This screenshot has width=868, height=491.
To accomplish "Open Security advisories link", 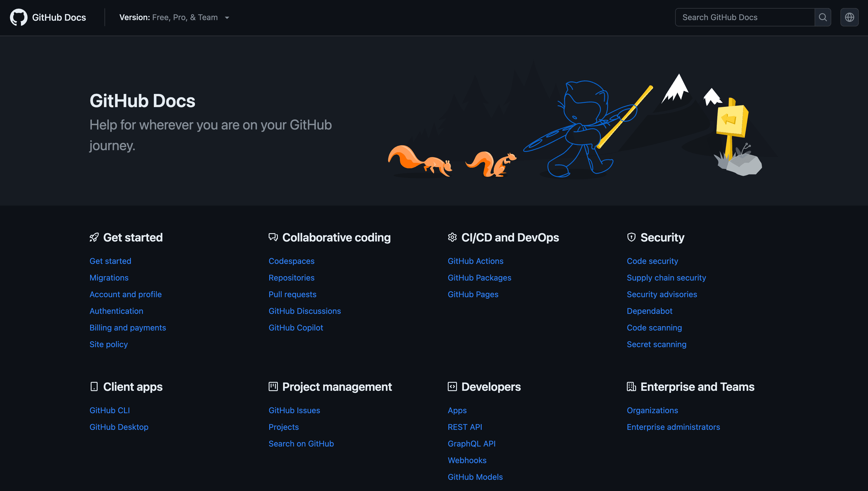I will (x=662, y=294).
